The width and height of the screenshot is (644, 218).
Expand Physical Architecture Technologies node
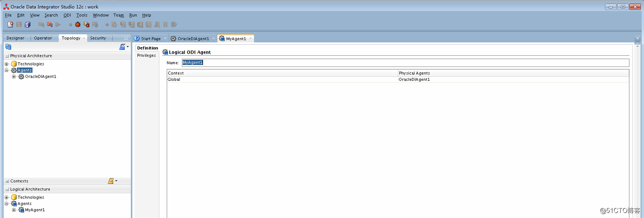(6, 64)
